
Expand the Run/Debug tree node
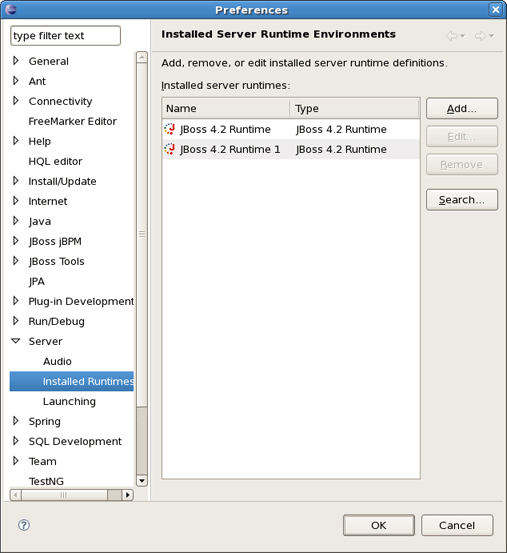(16, 321)
